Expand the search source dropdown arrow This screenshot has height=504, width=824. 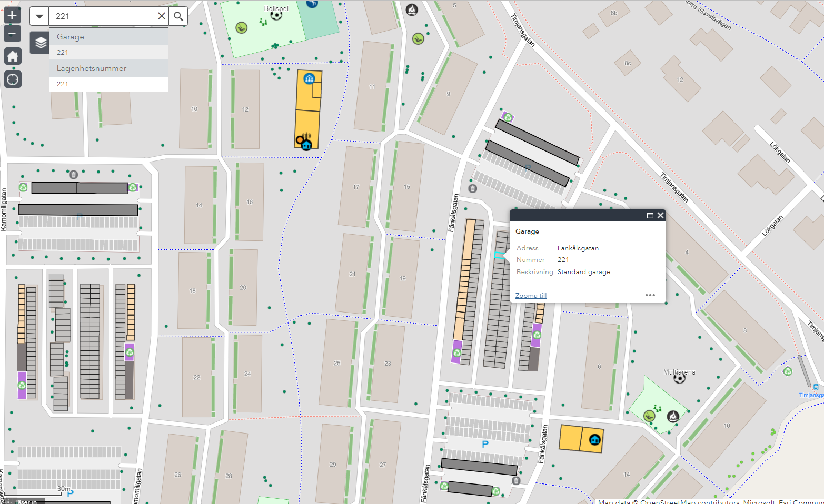pos(39,16)
